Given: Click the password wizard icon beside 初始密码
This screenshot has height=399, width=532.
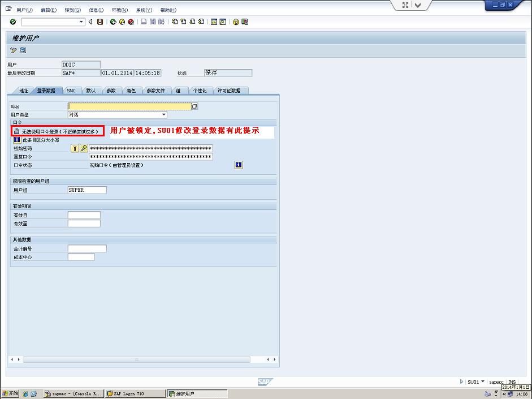Looking at the screenshot, I should [84, 148].
